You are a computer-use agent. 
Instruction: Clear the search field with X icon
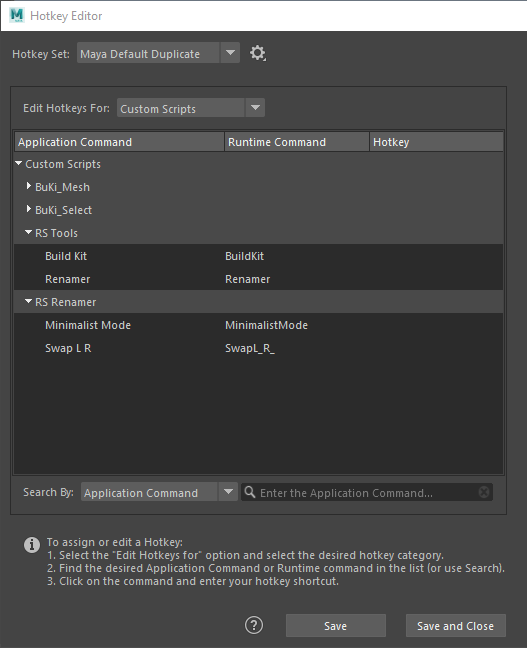(x=484, y=492)
